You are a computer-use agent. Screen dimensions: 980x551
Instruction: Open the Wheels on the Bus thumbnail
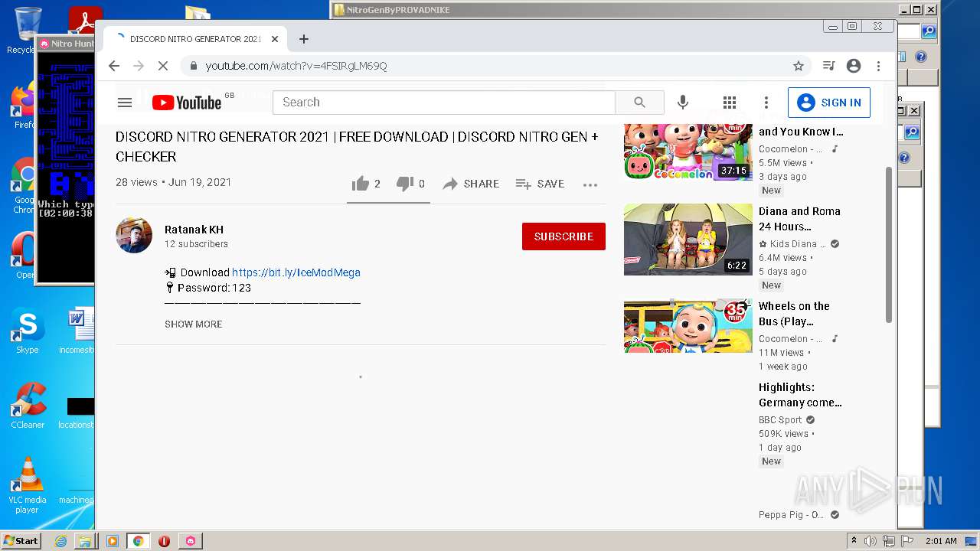(x=688, y=326)
